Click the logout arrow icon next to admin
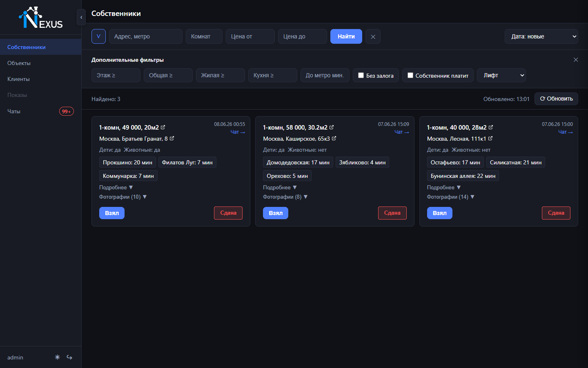Image resolution: width=588 pixels, height=368 pixels. click(69, 357)
